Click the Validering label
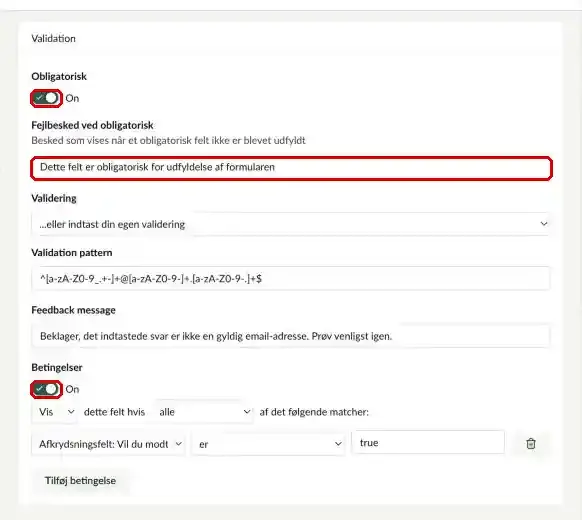 tap(54, 198)
